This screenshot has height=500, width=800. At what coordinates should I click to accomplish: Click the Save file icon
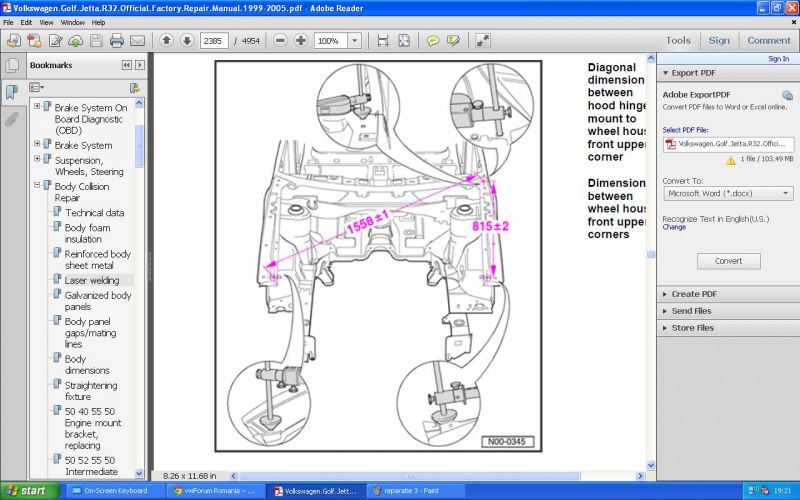coord(96,41)
